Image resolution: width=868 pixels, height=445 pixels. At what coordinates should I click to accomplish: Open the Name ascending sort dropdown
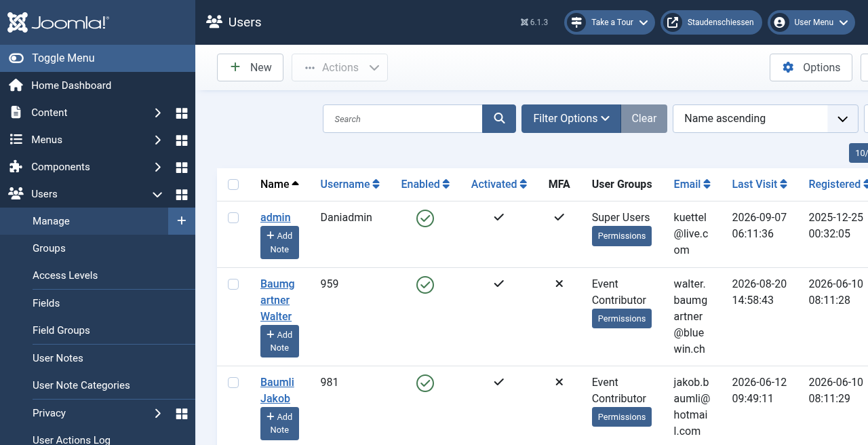(766, 119)
